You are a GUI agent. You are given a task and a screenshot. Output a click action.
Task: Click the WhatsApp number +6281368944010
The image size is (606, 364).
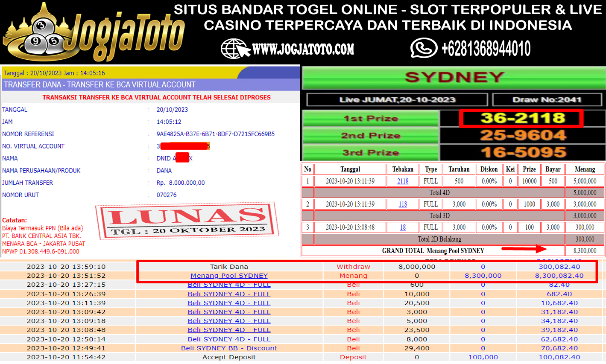486,49
